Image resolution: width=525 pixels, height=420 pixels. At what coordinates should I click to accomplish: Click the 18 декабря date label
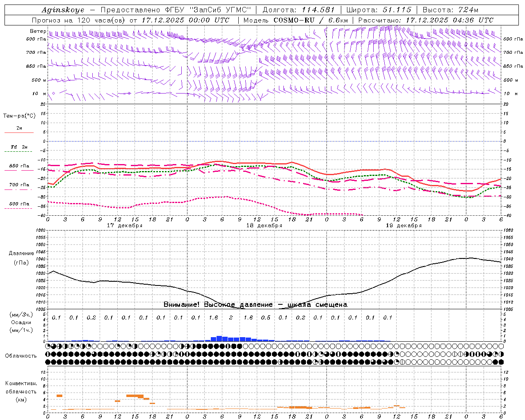(x=264, y=226)
